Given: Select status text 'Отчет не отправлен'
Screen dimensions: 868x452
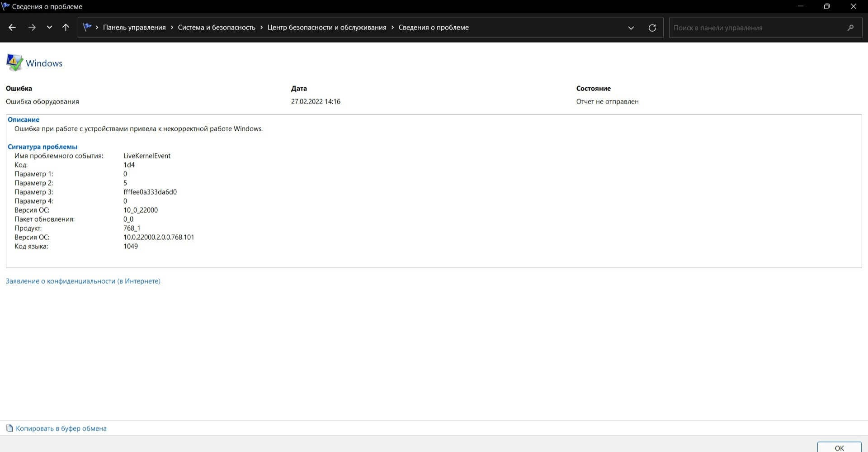Looking at the screenshot, I should coord(607,101).
